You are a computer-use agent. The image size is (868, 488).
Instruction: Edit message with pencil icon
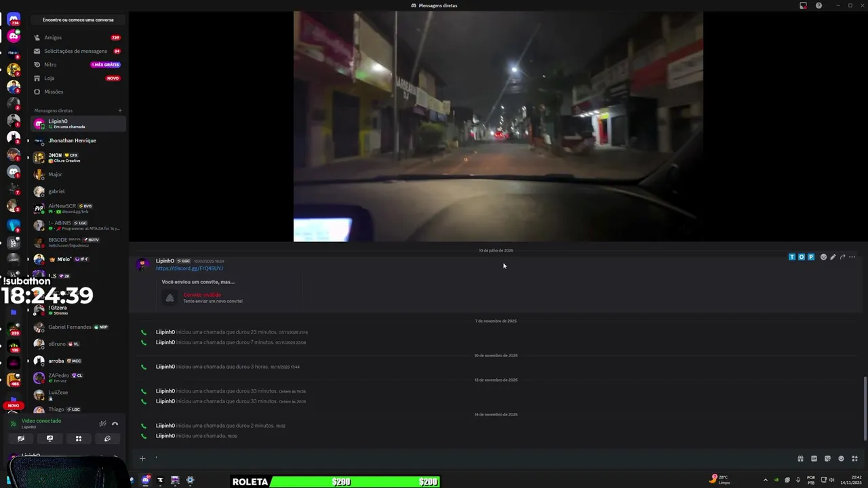[833, 257]
